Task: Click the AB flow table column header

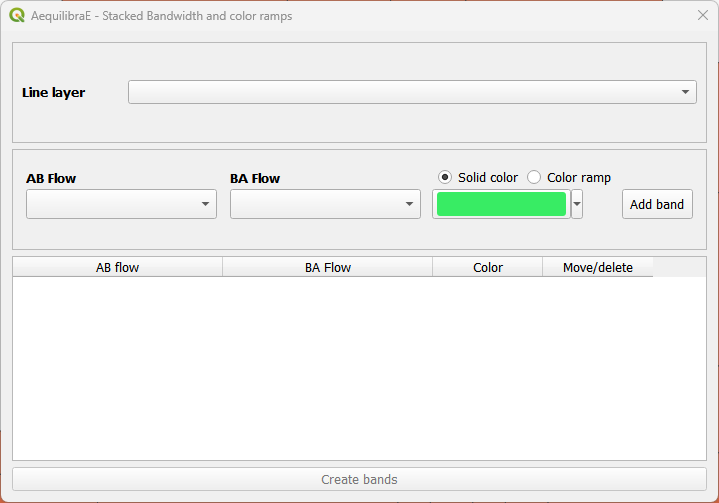Action: [117, 267]
